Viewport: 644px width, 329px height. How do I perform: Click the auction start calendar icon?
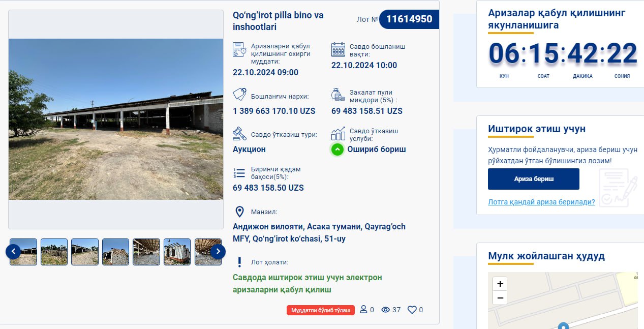coord(338,49)
